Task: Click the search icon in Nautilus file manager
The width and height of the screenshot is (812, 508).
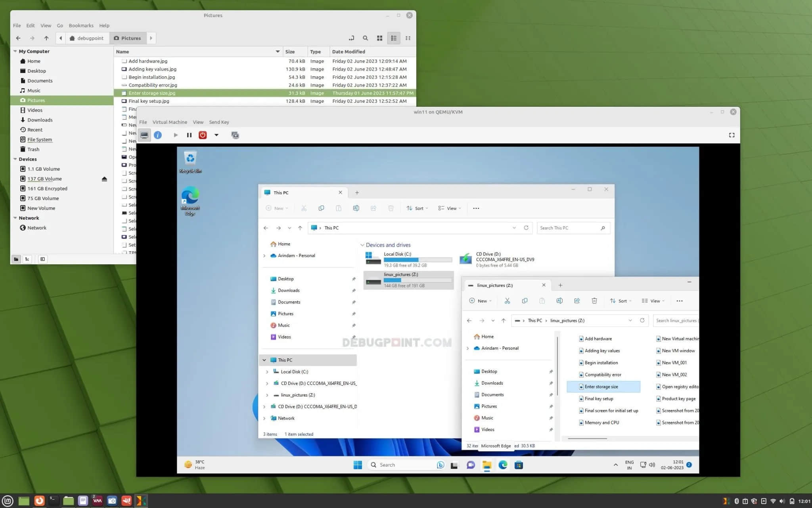Action: pos(366,38)
